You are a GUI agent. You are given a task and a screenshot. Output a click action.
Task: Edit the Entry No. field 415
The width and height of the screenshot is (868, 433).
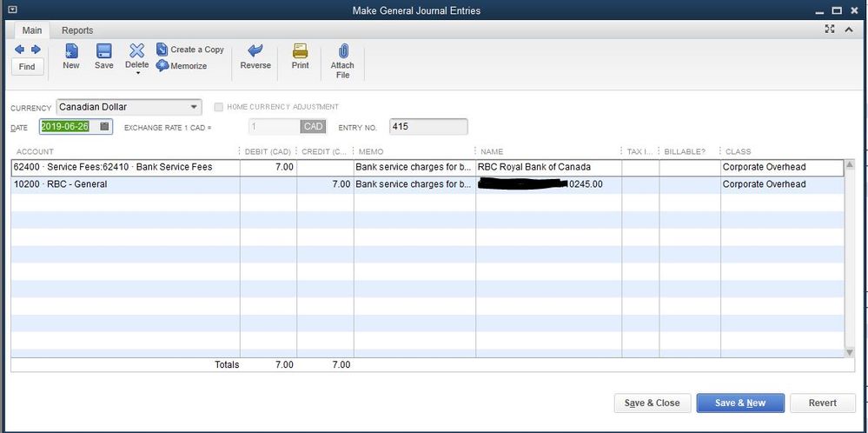click(x=428, y=127)
